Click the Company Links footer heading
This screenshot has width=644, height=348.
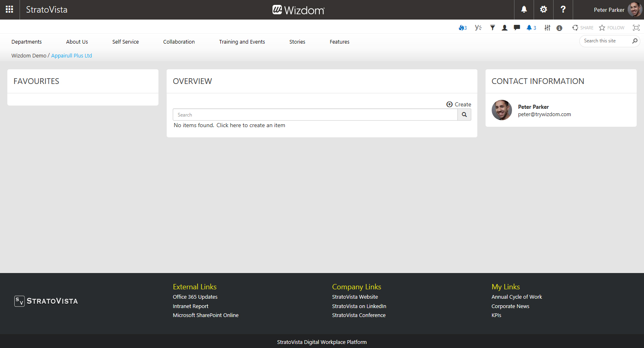point(356,286)
